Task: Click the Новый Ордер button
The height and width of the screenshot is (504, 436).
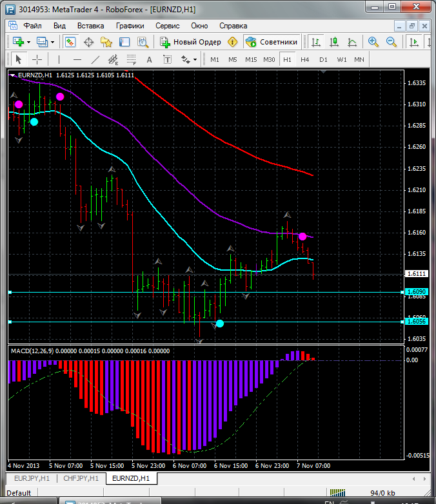Action: [191, 42]
